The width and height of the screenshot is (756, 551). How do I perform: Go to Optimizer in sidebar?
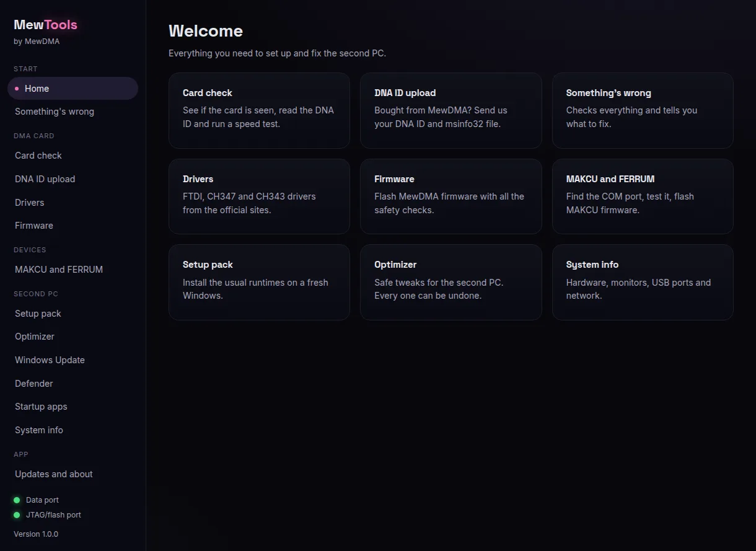point(73,337)
